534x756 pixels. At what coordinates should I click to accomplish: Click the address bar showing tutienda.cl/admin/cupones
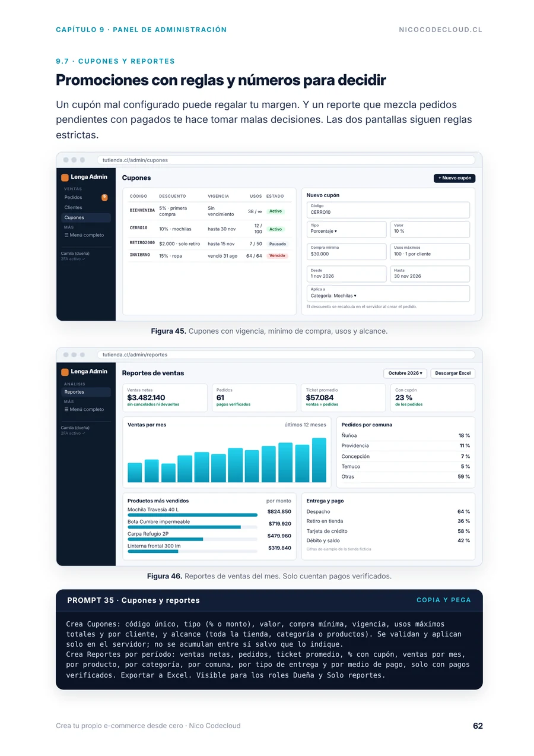pyautogui.click(x=286, y=160)
